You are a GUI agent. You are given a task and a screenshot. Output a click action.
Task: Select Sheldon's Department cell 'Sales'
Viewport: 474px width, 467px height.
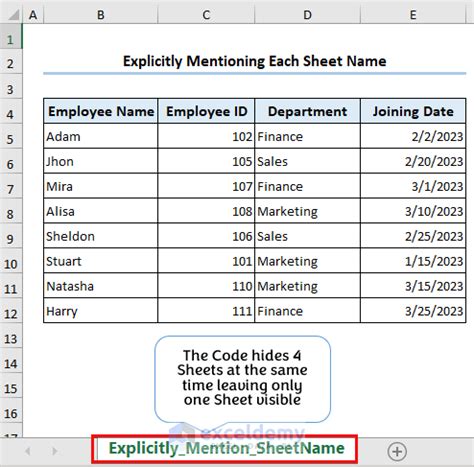[x=307, y=236]
